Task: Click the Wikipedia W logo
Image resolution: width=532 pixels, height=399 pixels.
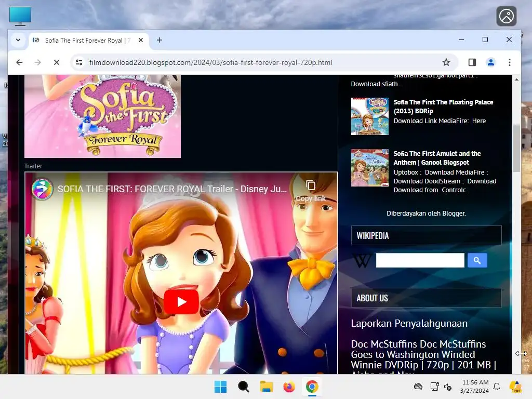Action: pyautogui.click(x=362, y=260)
